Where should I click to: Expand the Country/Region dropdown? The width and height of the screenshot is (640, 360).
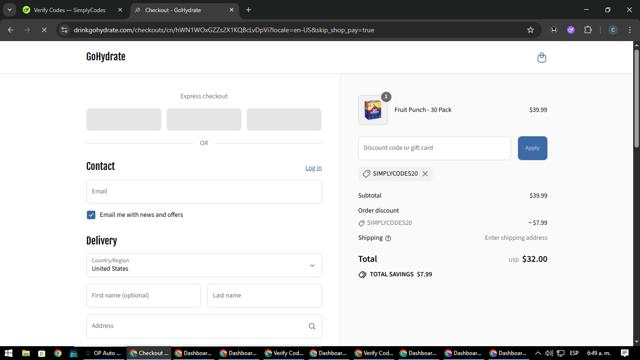(204, 265)
